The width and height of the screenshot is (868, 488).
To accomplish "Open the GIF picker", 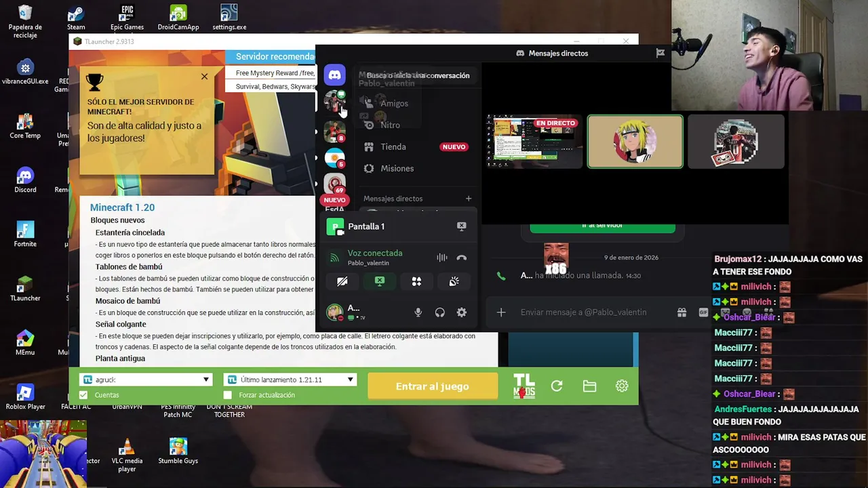I will click(703, 312).
